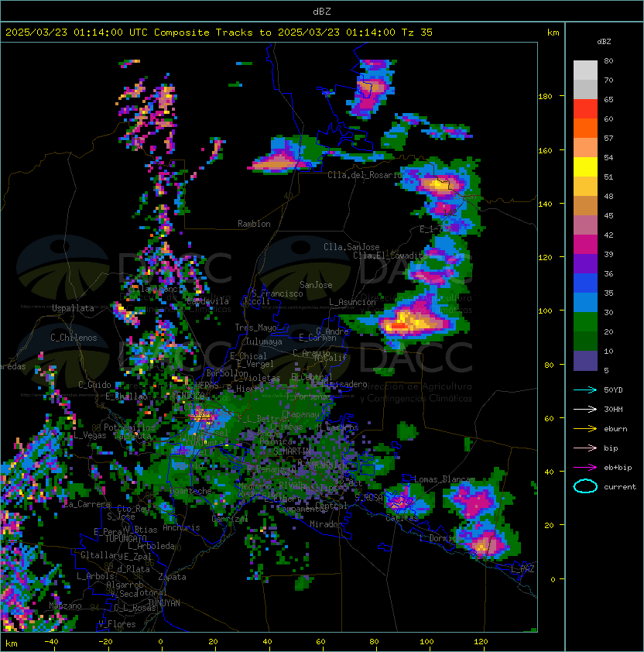Click the yellow eburn arrow icon
The image size is (644, 652).
point(585,429)
